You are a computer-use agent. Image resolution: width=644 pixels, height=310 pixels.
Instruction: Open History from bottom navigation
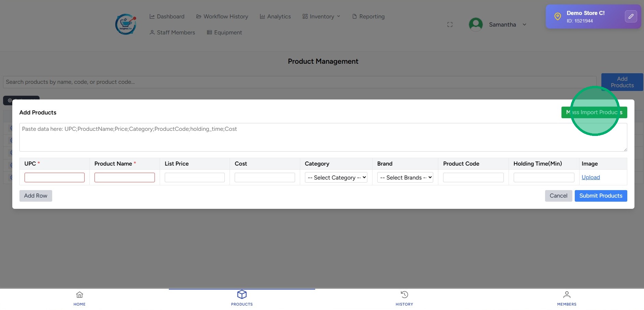click(x=404, y=298)
